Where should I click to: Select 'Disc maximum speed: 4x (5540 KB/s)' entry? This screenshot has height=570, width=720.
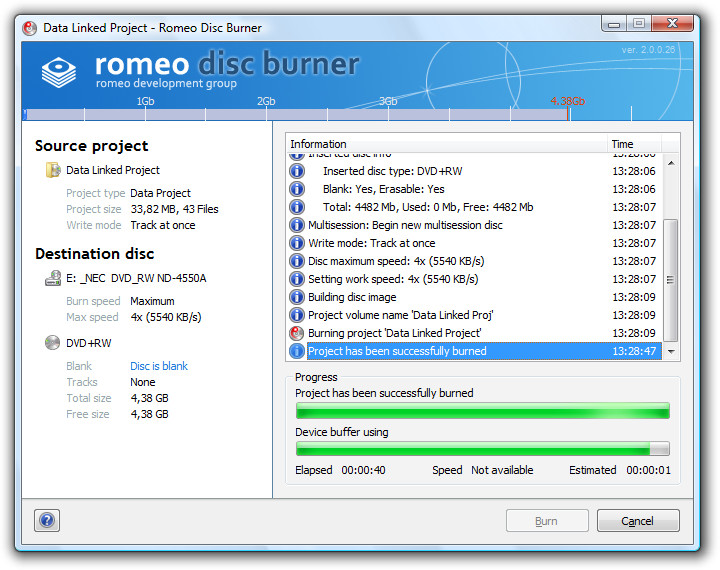(475, 261)
